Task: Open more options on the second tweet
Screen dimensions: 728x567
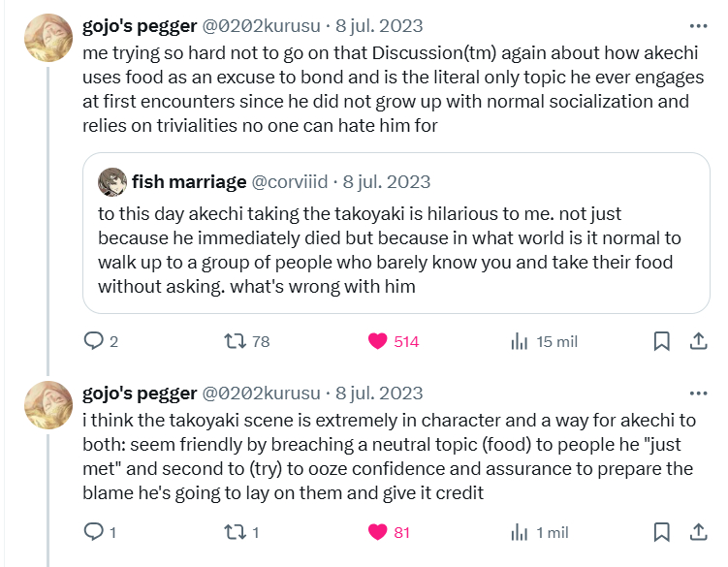Action: [x=697, y=393]
